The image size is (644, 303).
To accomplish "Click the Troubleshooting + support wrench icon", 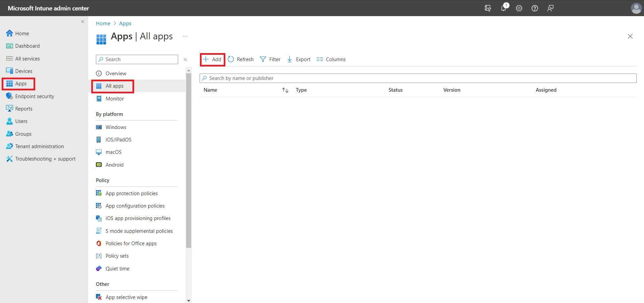I will coord(9,159).
